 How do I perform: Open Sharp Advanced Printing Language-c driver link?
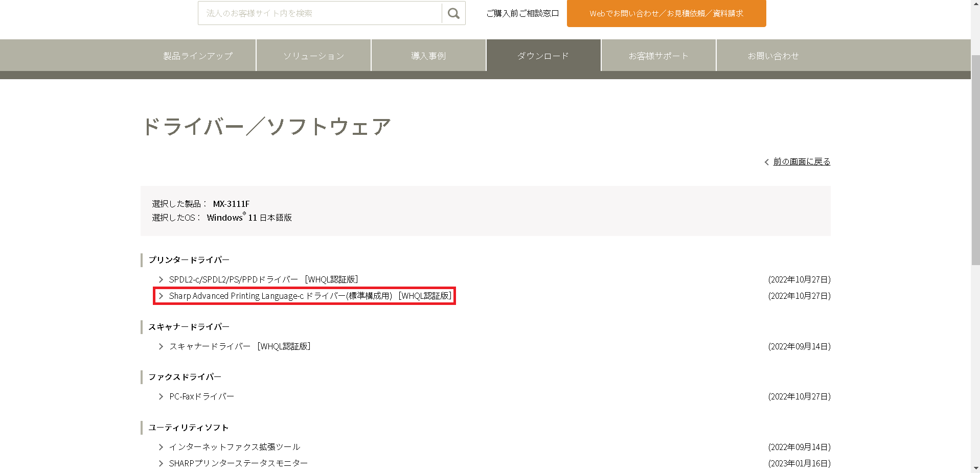click(x=310, y=296)
